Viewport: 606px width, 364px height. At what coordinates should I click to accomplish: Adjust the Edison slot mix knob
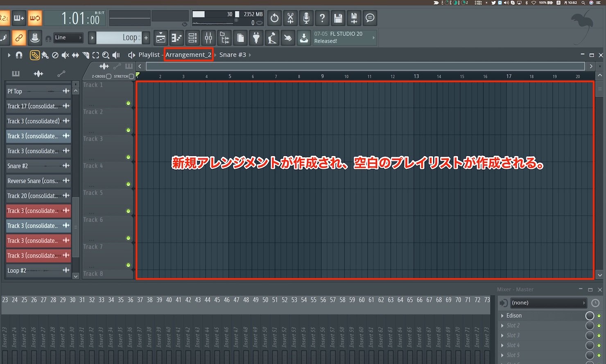590,316
